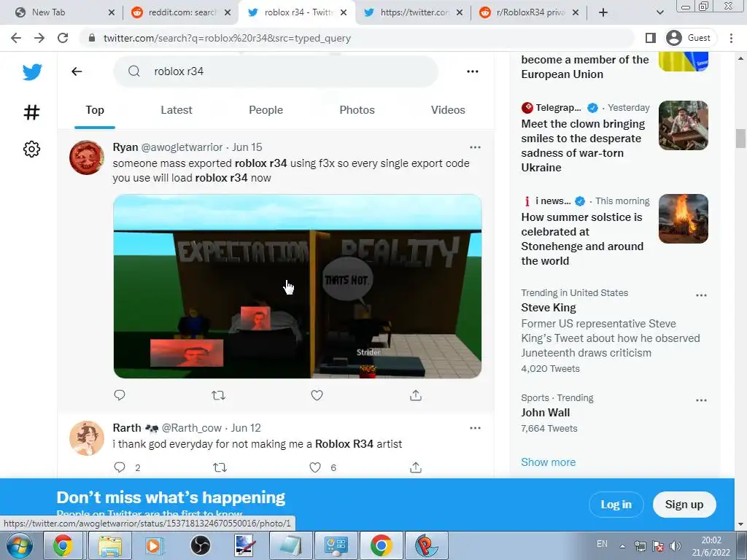747x560 pixels.
Task: Switch to the Photos tab
Action: (357, 110)
